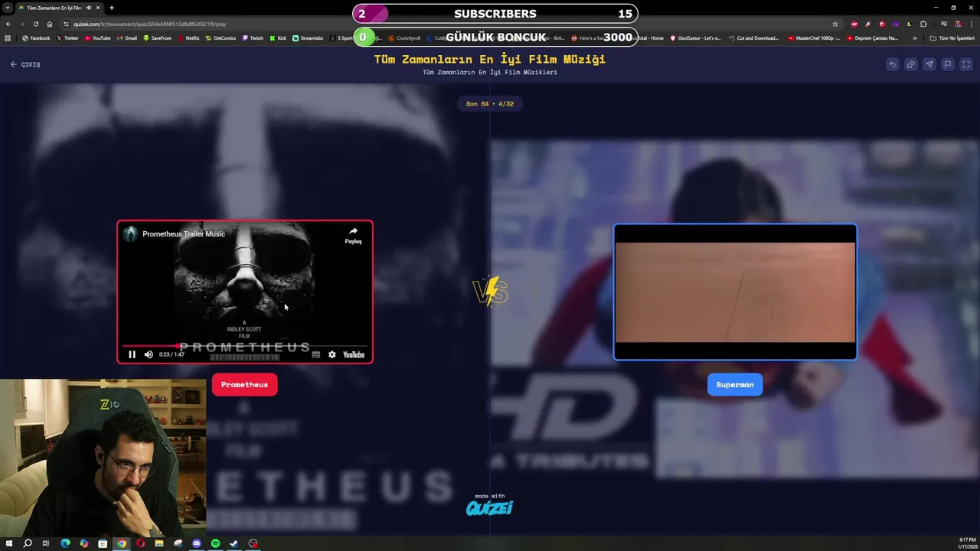The width and height of the screenshot is (980, 551).
Task: Open the Tüm Yer İşaretleri folder
Action: coord(952,38)
